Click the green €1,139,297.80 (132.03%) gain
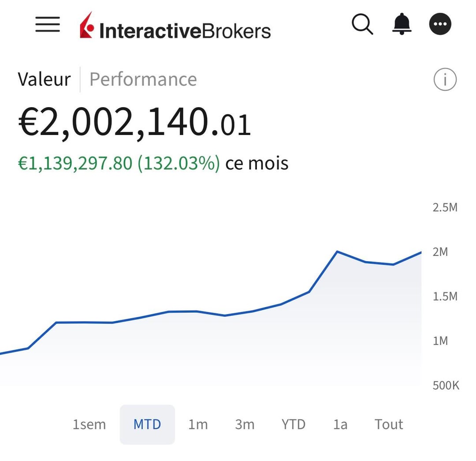This screenshot has width=476, height=461. pos(119,164)
